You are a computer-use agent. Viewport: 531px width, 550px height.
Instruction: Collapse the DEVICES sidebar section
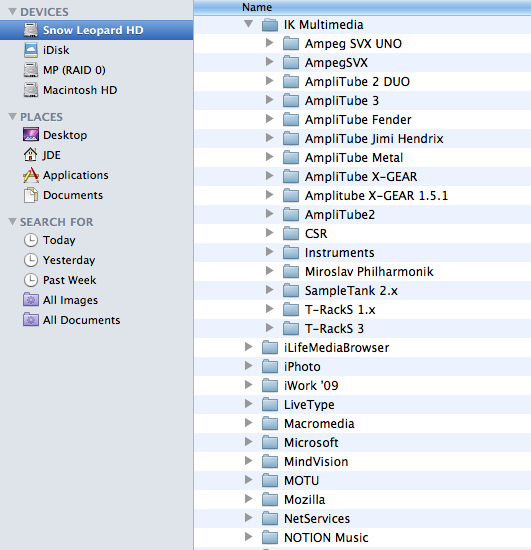click(12, 12)
